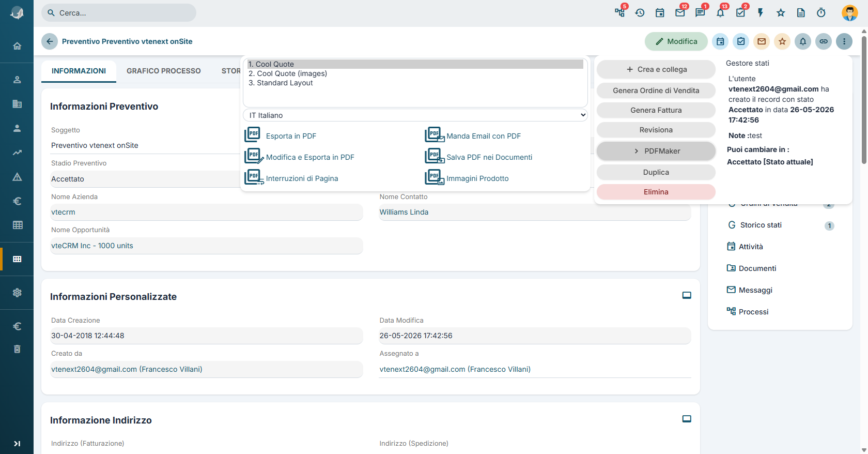Viewport: 868px width, 454px height.
Task: Click the Revisiona button
Action: 656,130
